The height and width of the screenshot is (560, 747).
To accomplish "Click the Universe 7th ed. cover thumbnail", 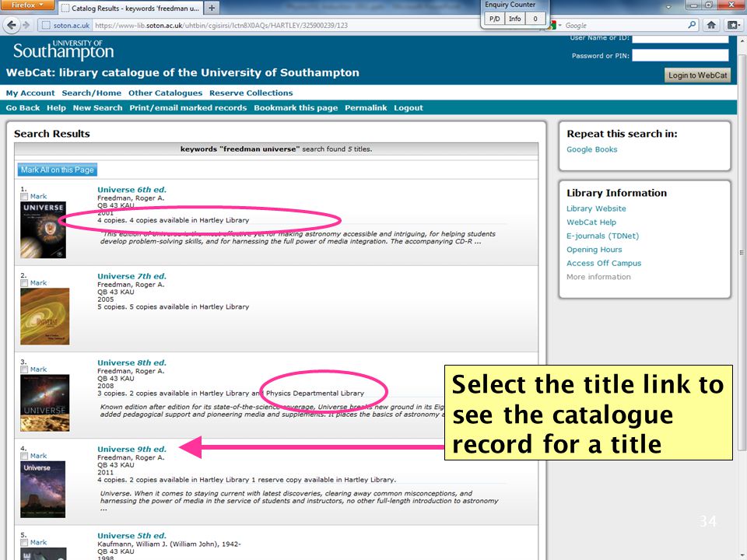I will point(45,317).
